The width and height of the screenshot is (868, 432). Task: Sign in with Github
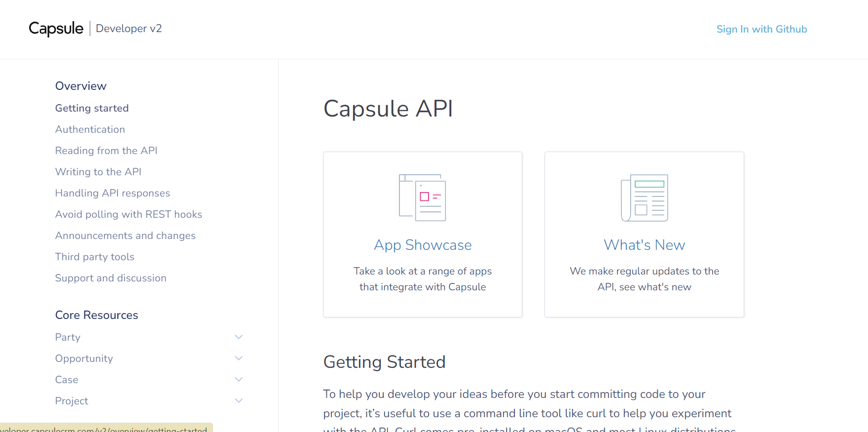coord(761,29)
